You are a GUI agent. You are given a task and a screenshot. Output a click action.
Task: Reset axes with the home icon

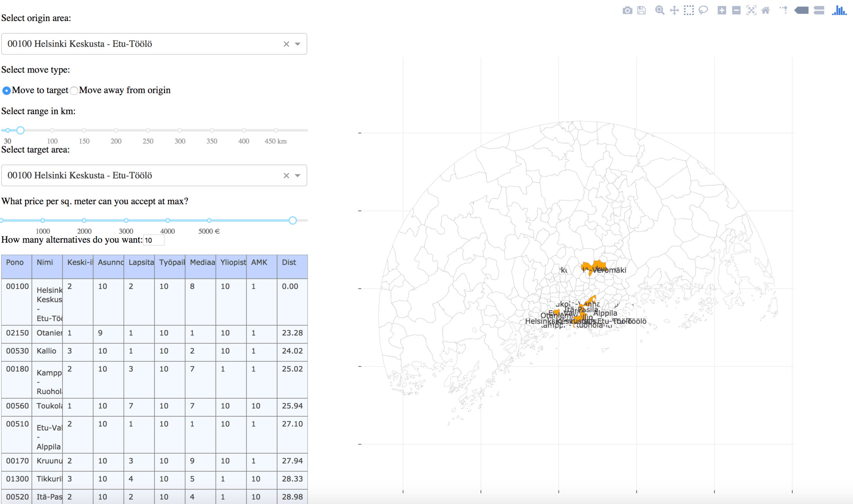click(x=766, y=10)
